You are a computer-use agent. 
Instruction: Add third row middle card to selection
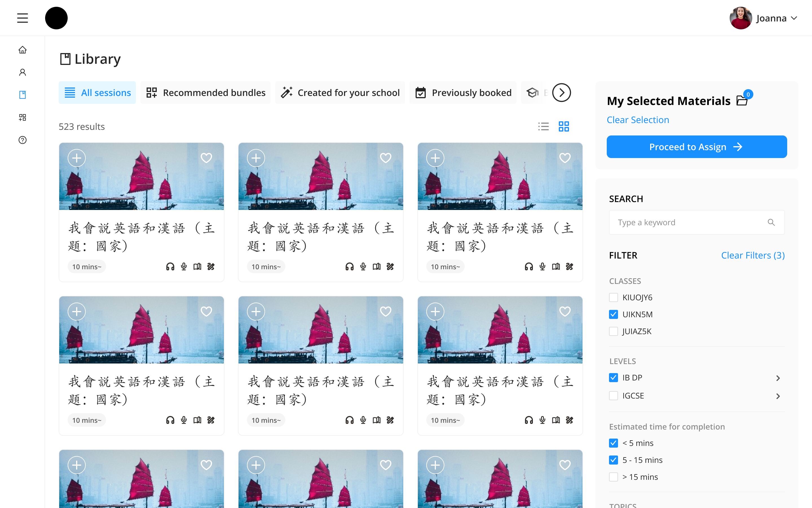click(256, 465)
